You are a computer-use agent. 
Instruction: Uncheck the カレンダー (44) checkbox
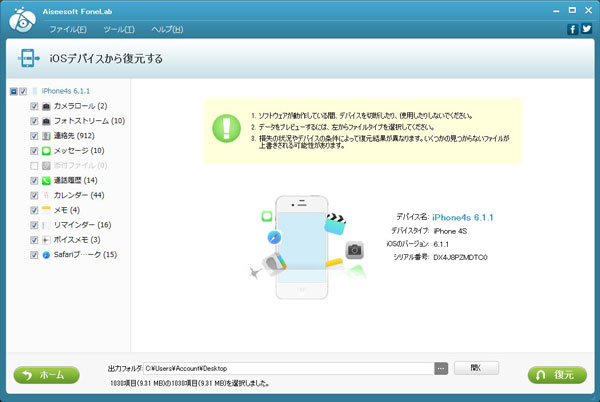34,195
